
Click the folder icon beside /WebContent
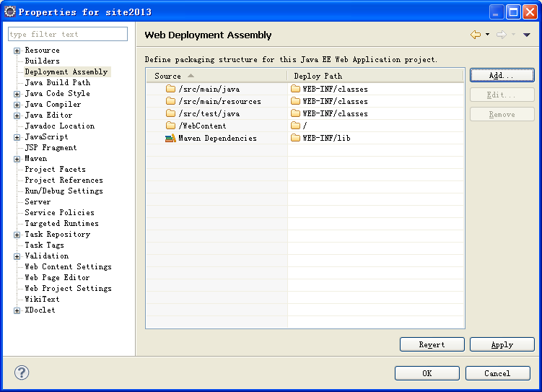pyautogui.click(x=170, y=126)
